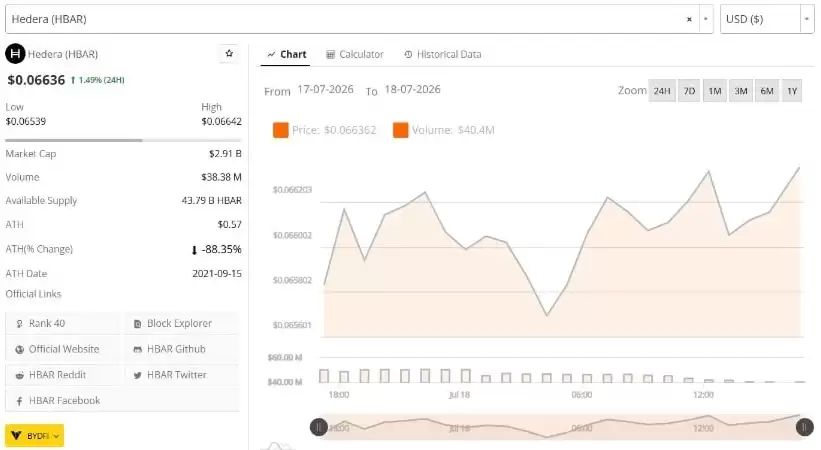
Task: Open the HBAR Github link
Action: coord(181,349)
